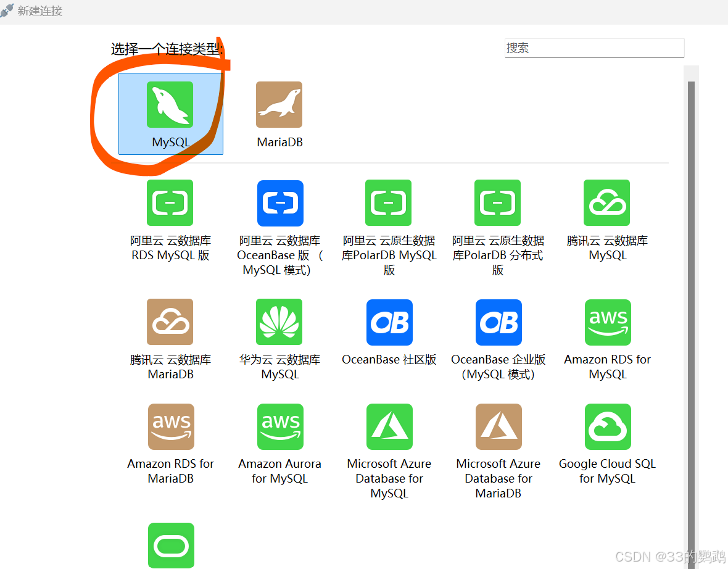Pick the blue 阿里云 OceanBase 版 icon
Screen dimensions: 728x569
(x=280, y=203)
